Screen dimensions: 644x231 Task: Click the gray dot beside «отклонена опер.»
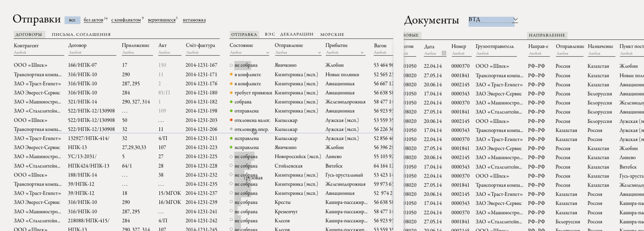click(x=231, y=129)
